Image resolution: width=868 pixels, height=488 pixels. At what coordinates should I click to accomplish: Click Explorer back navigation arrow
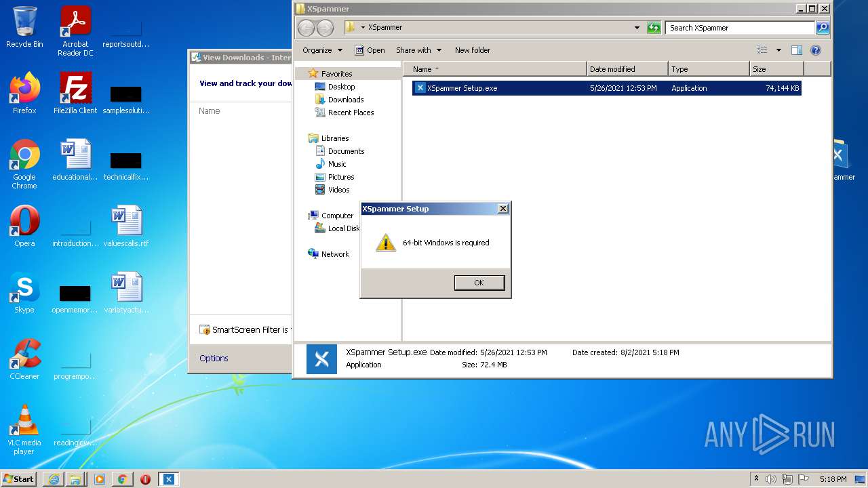click(307, 28)
